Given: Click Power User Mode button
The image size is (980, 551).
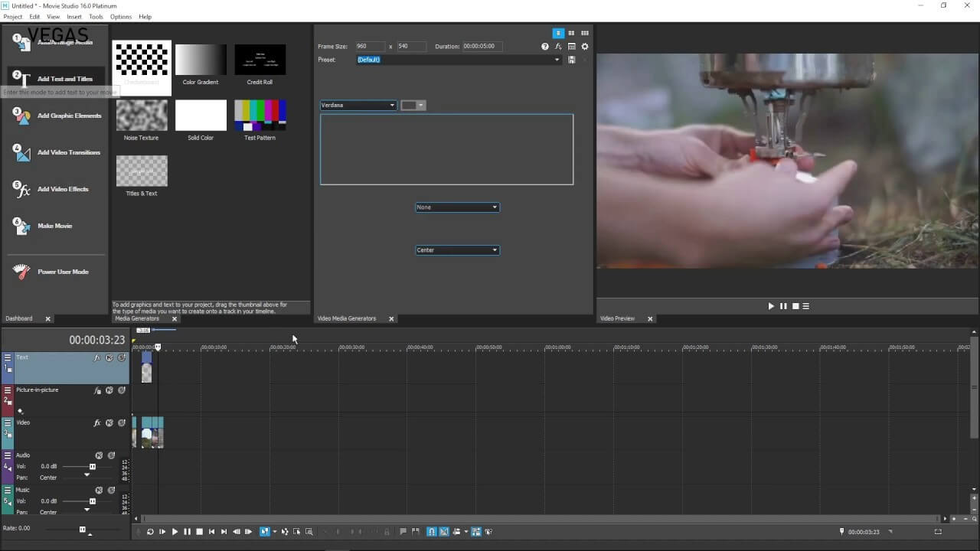Looking at the screenshot, I should (x=63, y=272).
